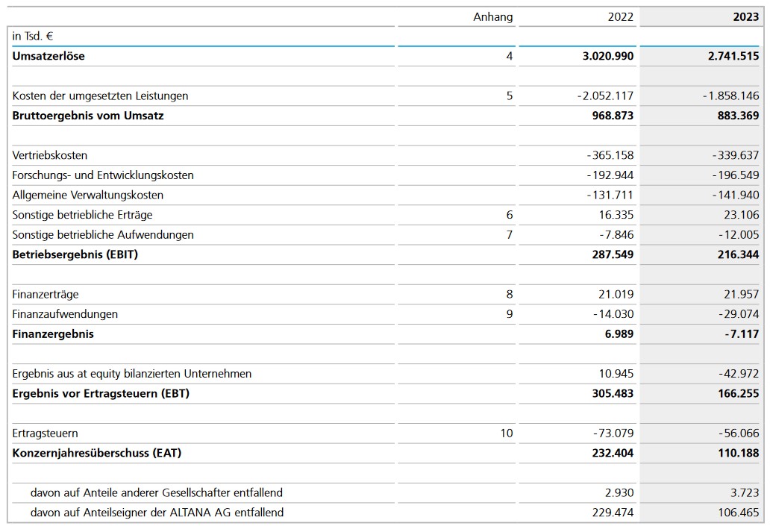Select Forschungs- und Entwicklungskosten label
The width and height of the screenshot is (770, 532).
103,175
